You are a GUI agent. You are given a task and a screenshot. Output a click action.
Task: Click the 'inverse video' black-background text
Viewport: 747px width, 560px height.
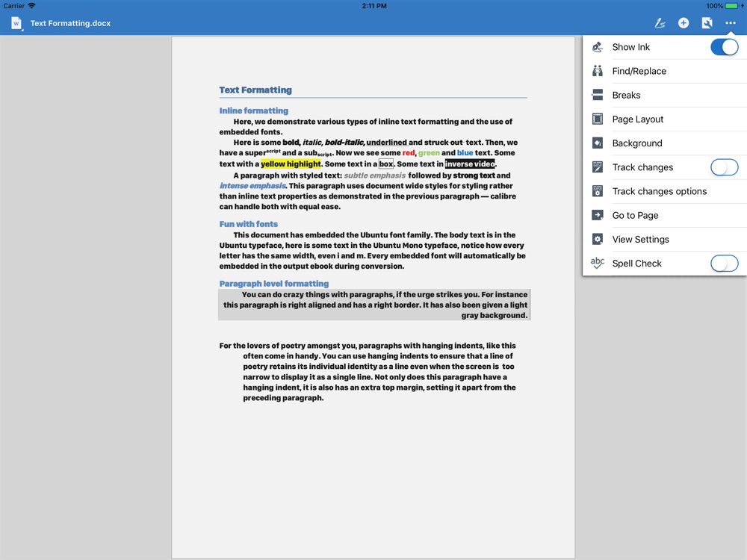click(x=470, y=164)
